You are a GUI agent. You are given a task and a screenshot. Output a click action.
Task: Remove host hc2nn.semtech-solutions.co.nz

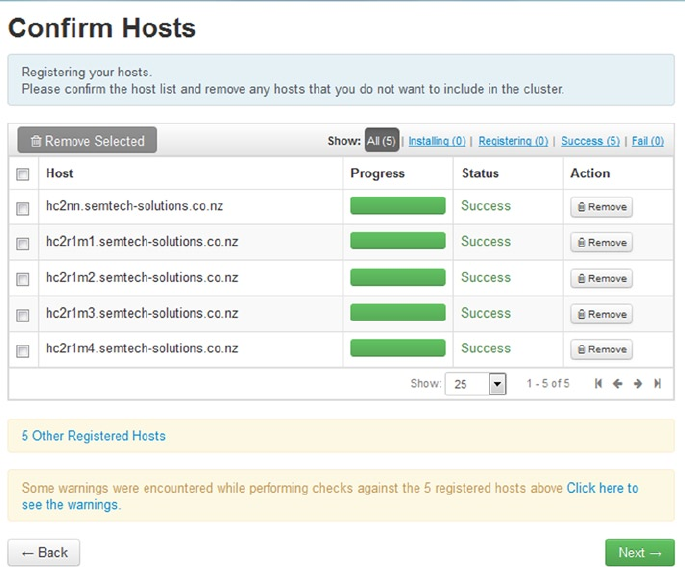tap(601, 207)
